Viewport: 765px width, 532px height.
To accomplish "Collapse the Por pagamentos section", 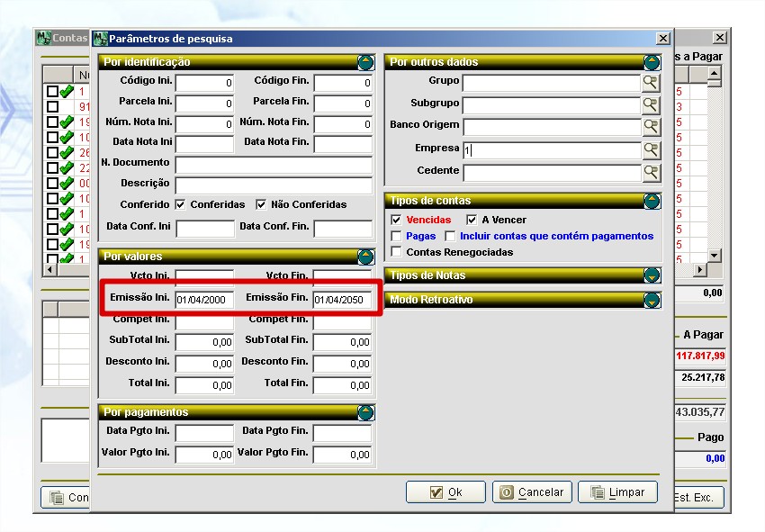I will pyautogui.click(x=365, y=412).
